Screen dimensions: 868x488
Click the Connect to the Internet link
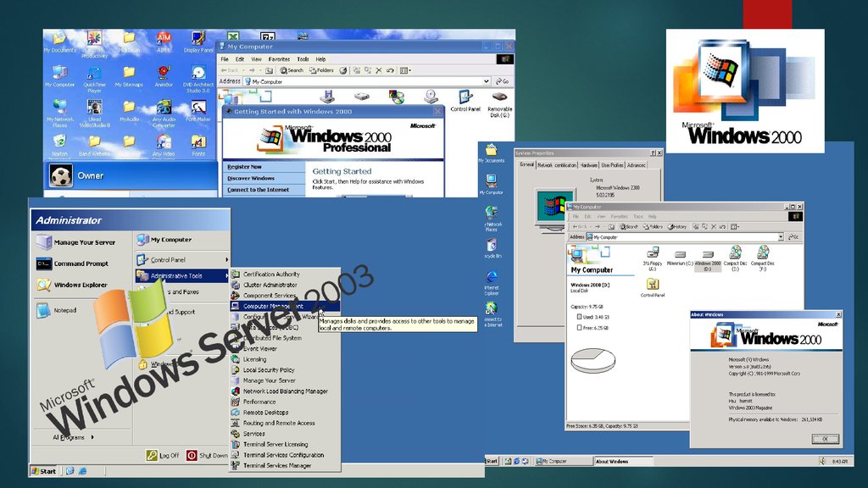pos(258,190)
